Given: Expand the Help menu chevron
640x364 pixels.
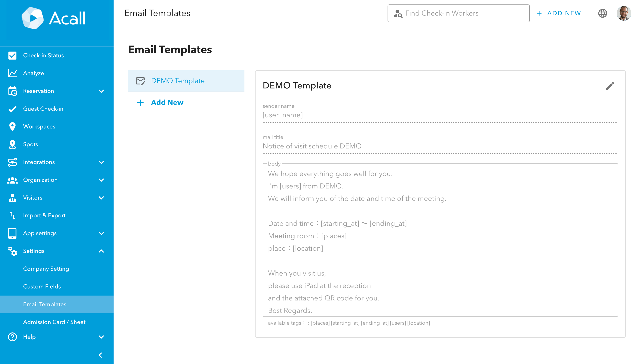Looking at the screenshot, I should (101, 337).
